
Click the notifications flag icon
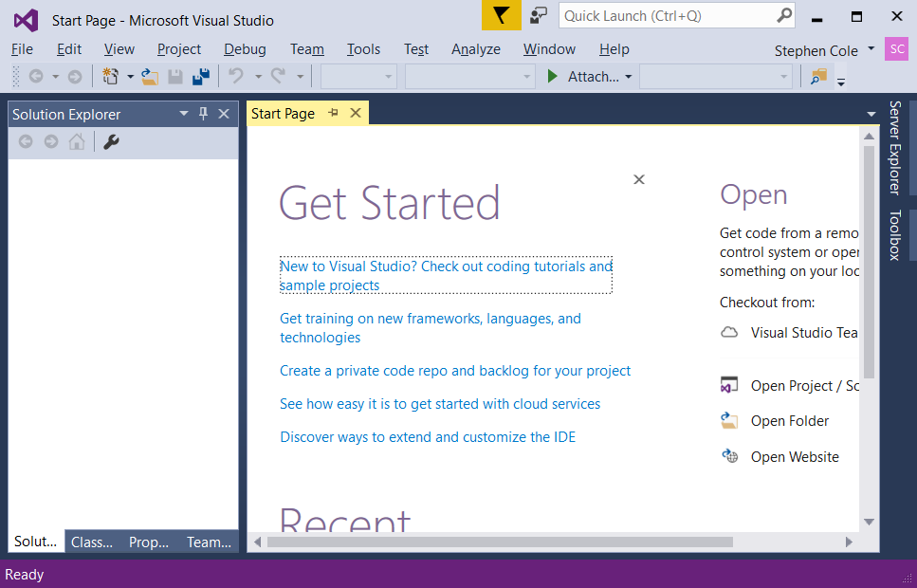(x=501, y=16)
